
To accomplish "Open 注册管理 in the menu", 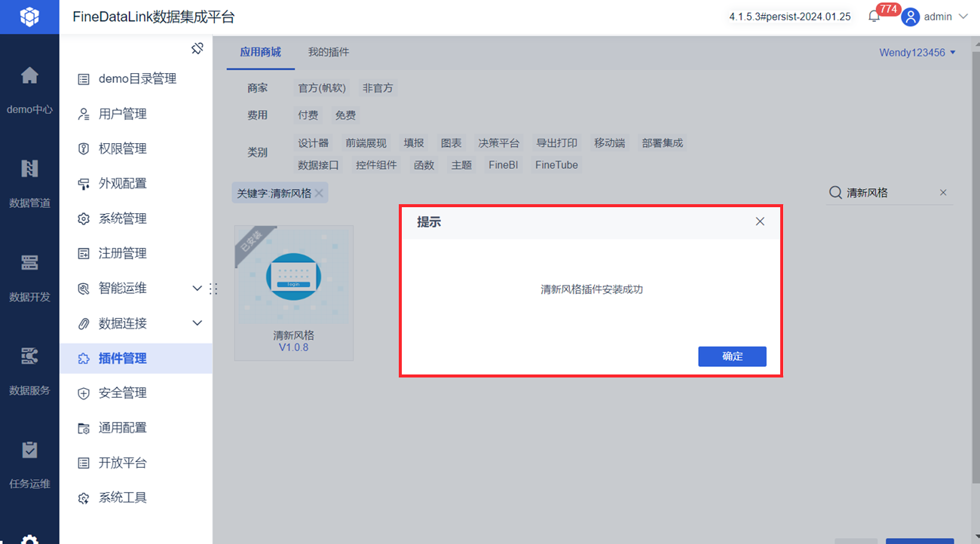I will click(136, 253).
